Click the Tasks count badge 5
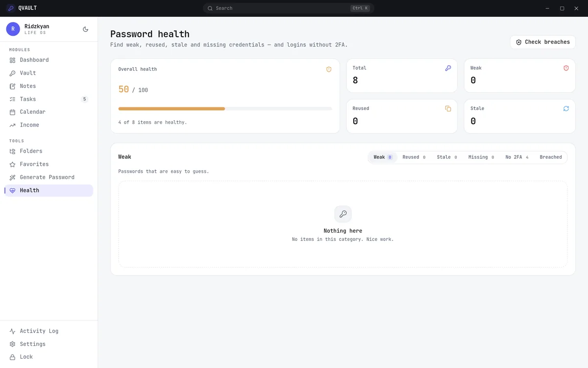Image resolution: width=588 pixels, height=368 pixels. [84, 99]
